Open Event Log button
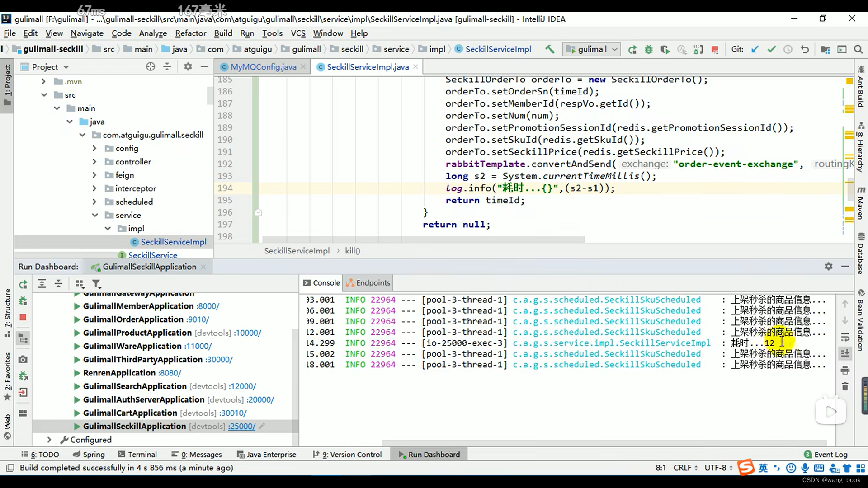Screen dimensions: 868x488 pos(826,455)
